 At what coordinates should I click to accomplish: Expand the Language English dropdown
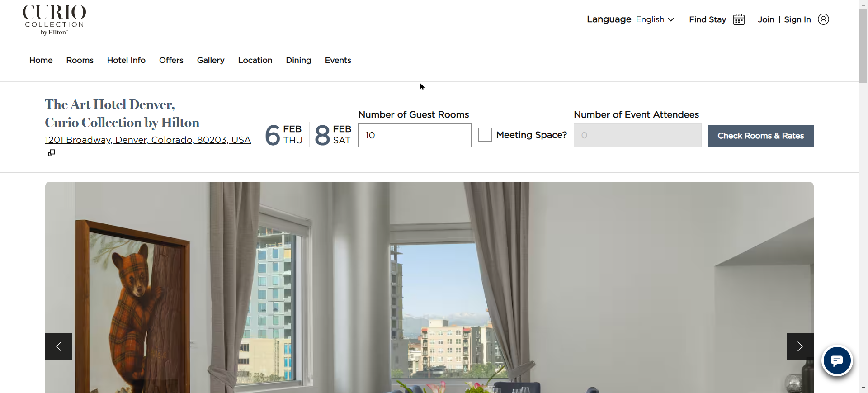[x=655, y=19]
